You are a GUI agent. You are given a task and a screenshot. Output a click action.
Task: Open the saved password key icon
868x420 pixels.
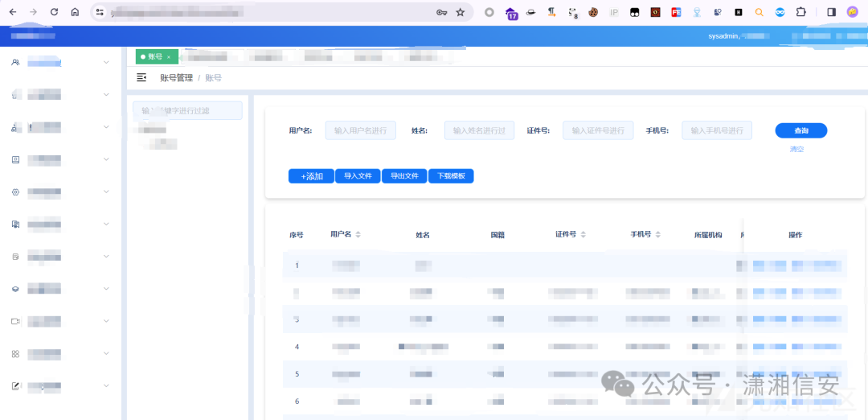click(441, 12)
